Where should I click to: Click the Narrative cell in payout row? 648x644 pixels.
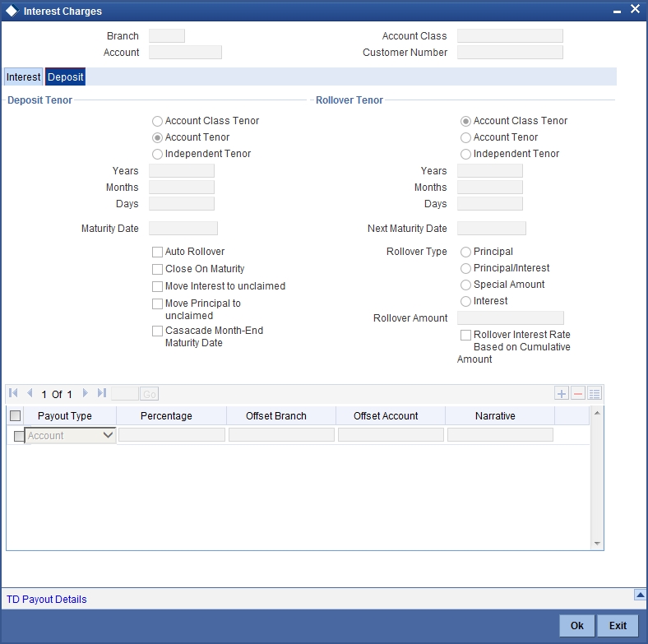pos(501,435)
